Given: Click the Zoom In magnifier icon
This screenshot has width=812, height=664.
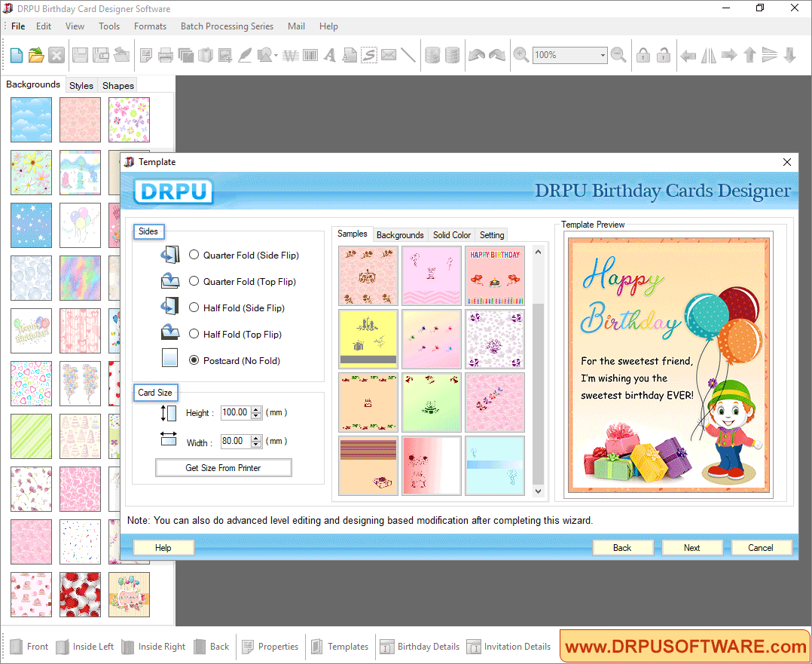Looking at the screenshot, I should coord(520,55).
